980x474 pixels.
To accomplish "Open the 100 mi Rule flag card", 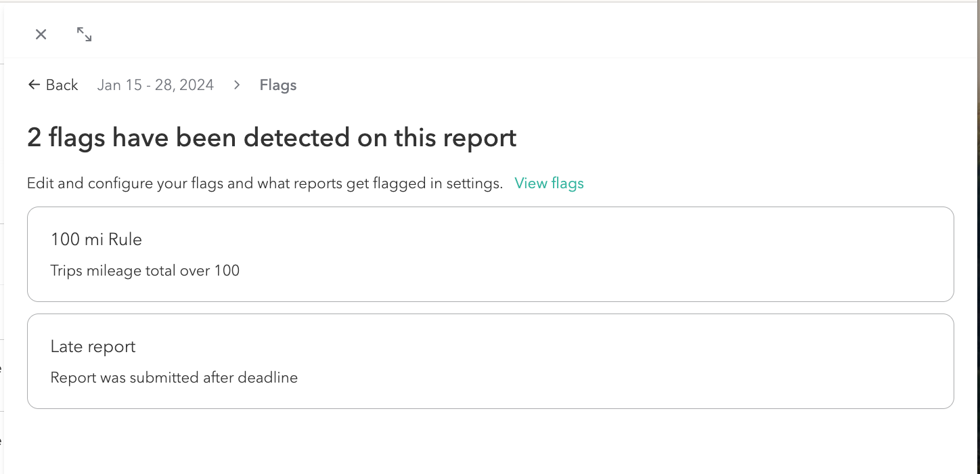I will tap(489, 254).
